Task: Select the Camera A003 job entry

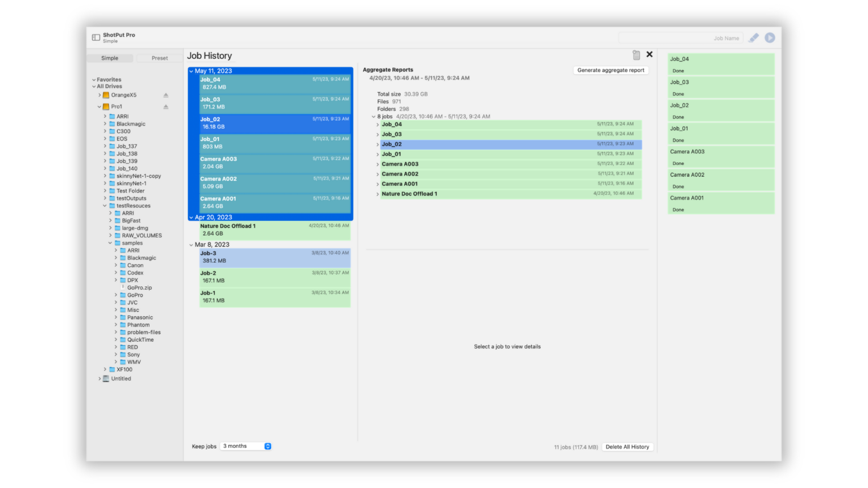Action: point(275,162)
